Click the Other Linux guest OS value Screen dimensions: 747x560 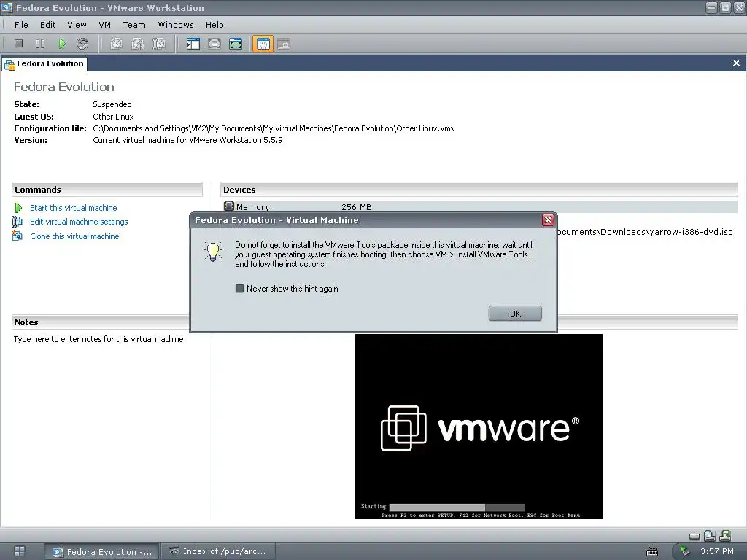[113, 117]
